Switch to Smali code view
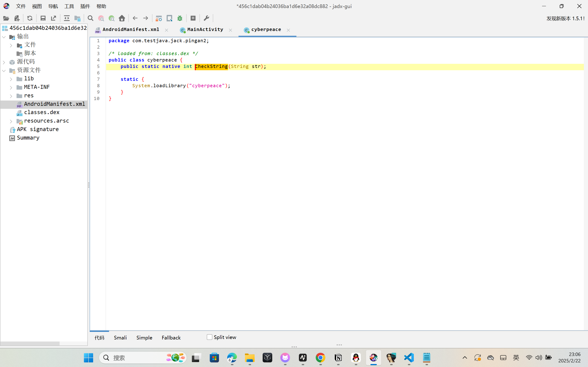588x367 pixels. pos(120,338)
